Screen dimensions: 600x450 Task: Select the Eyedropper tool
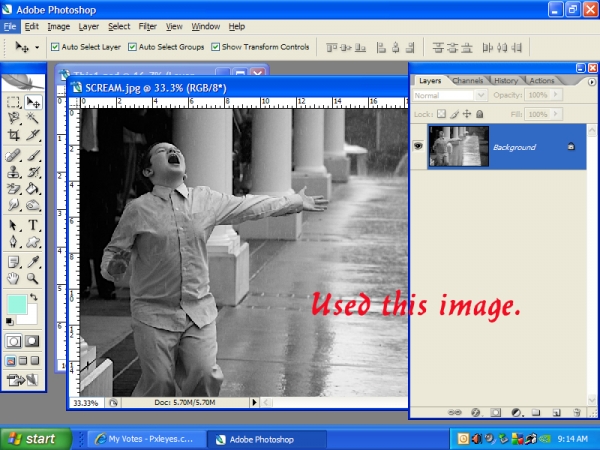(x=33, y=262)
